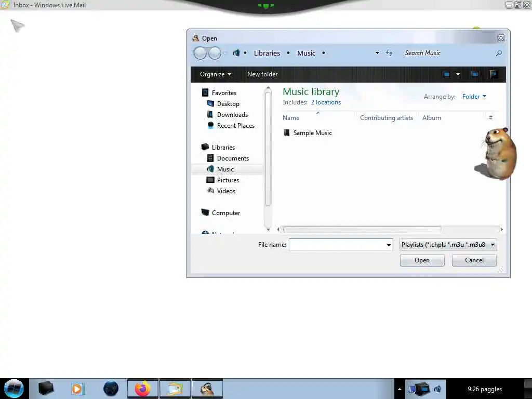This screenshot has width=532, height=399.
Task: Open the Playlists file type dropdown
Action: 448,245
